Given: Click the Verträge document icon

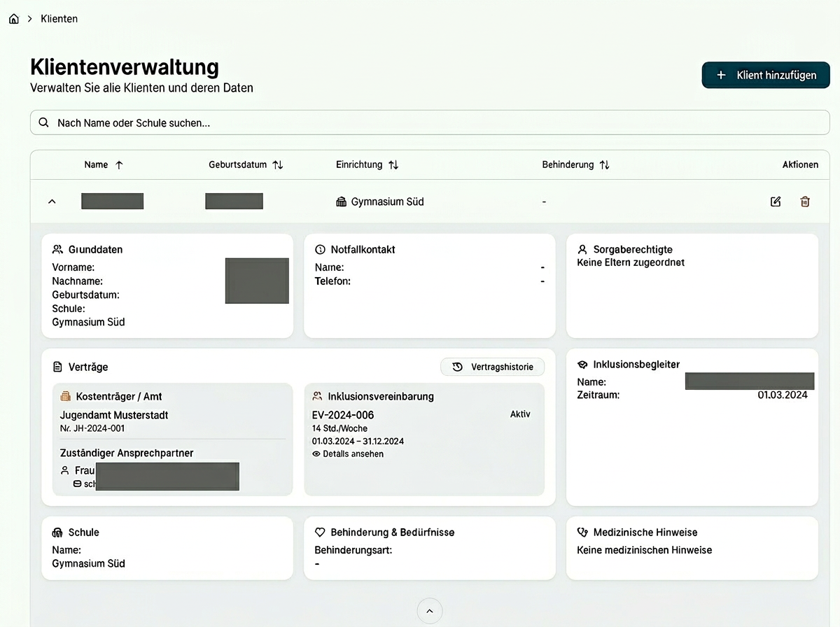Looking at the screenshot, I should pos(57,367).
